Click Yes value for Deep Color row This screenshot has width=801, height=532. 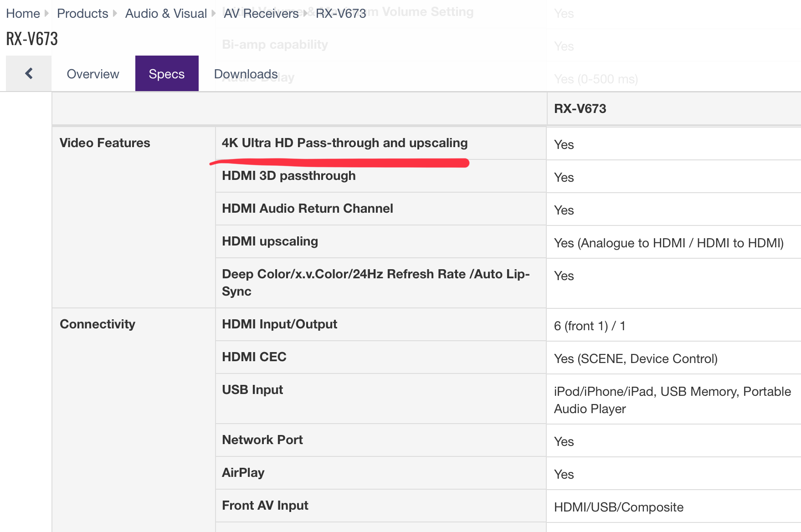(x=564, y=276)
